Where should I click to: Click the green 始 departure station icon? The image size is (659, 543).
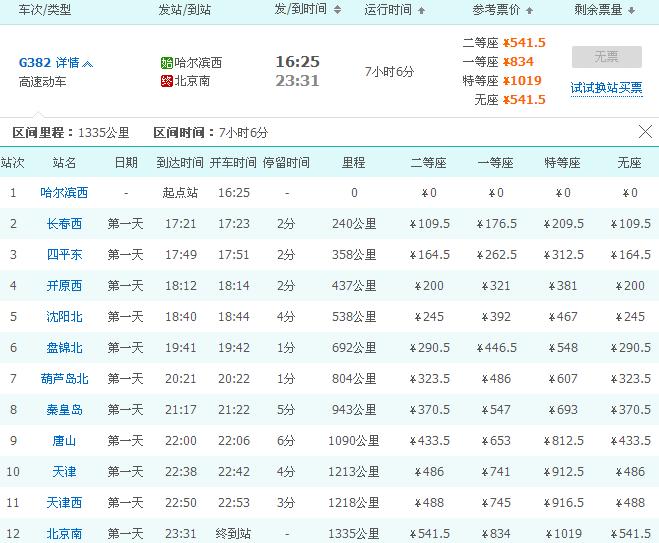pyautogui.click(x=166, y=63)
